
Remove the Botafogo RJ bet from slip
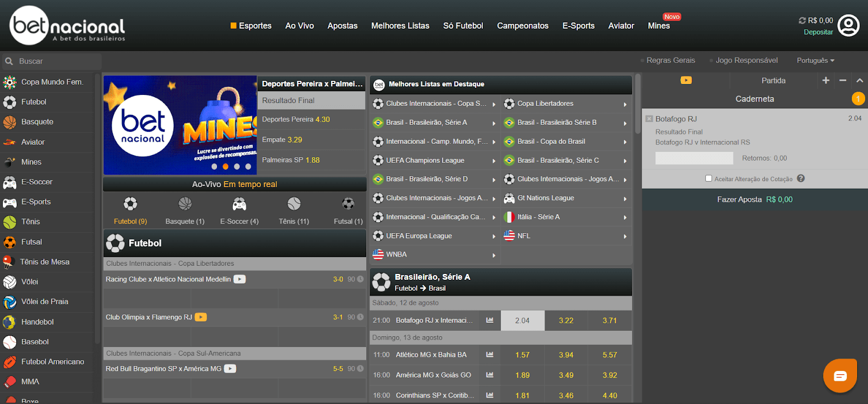pos(649,119)
